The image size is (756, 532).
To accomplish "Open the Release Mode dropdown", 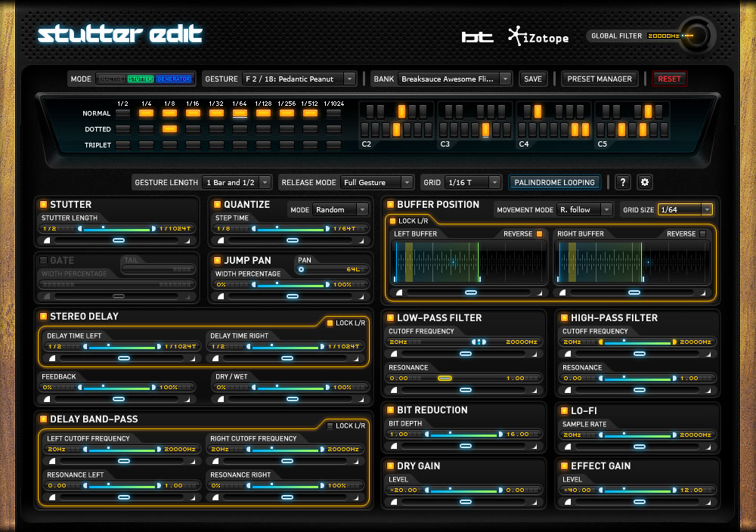I will 376,182.
